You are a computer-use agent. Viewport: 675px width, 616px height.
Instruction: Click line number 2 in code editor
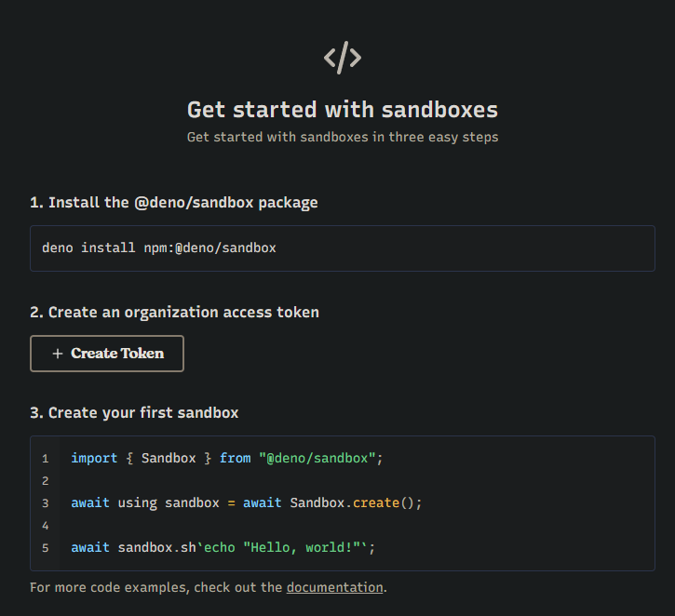pyautogui.click(x=45, y=481)
